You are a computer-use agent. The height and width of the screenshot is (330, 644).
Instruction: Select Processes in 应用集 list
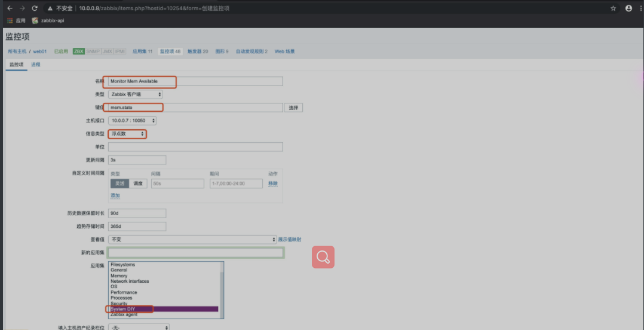tap(164, 298)
